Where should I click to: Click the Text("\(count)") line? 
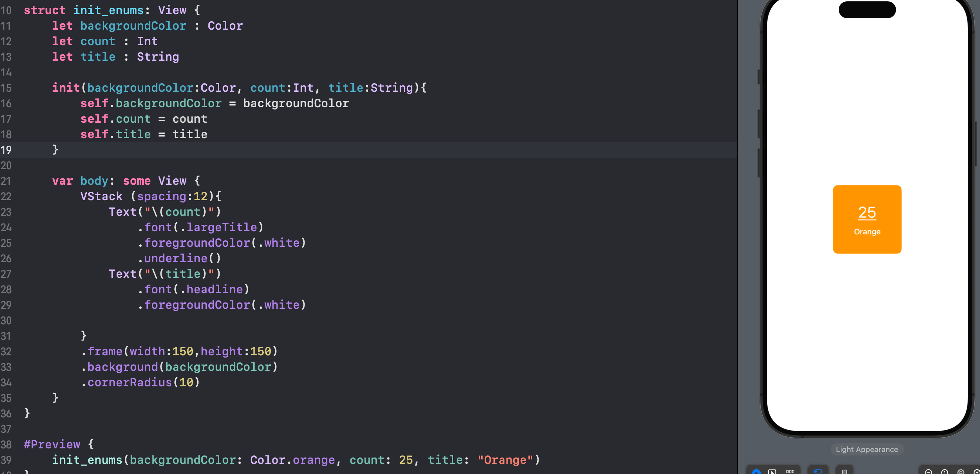[165, 212]
